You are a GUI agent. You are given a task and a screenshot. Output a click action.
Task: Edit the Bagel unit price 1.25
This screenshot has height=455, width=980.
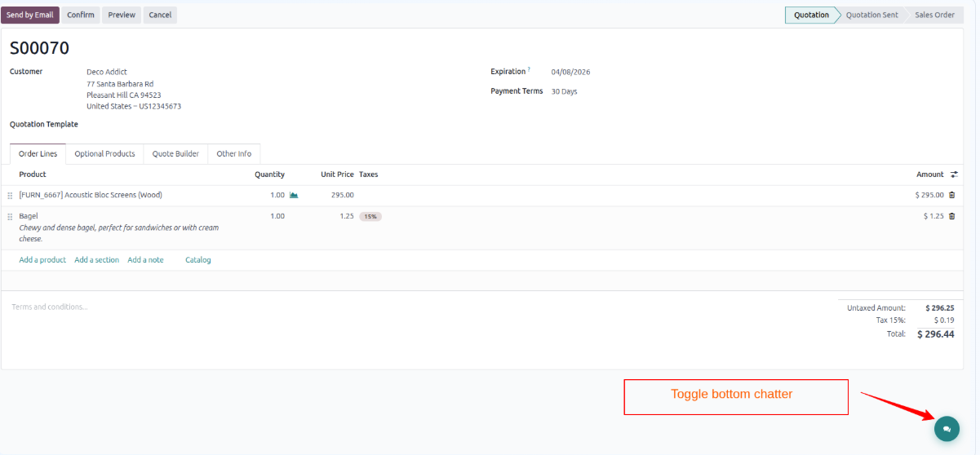pyautogui.click(x=347, y=217)
